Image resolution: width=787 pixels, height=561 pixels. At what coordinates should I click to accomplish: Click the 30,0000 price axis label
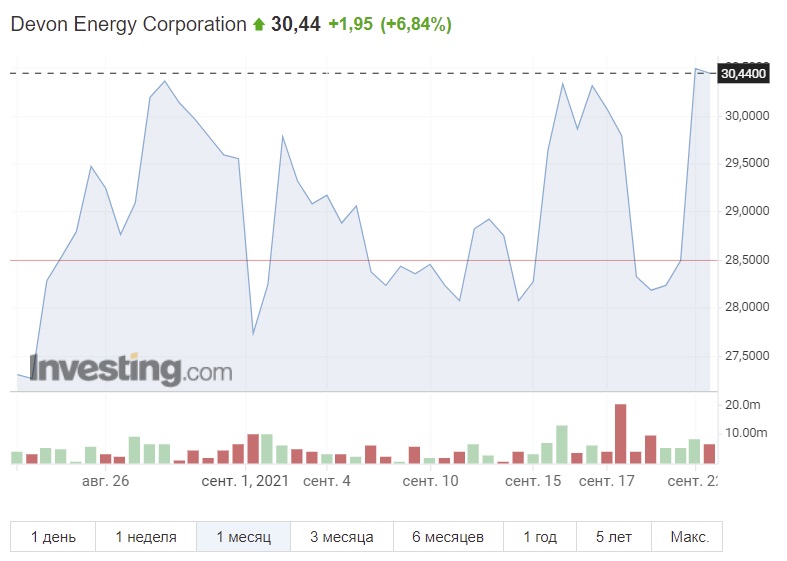(747, 116)
